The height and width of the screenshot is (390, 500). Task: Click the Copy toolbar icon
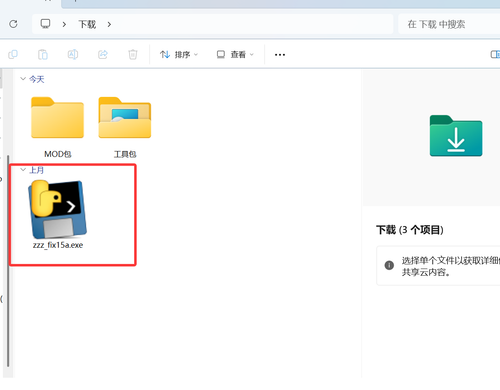pos(13,54)
